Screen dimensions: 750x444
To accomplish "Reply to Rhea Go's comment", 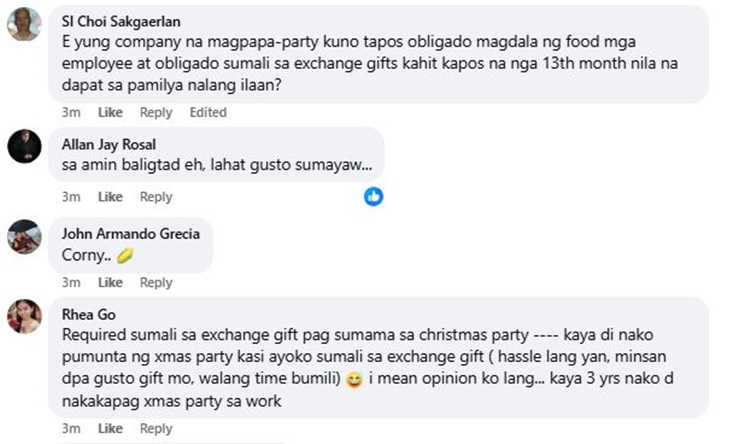I will point(156,429).
